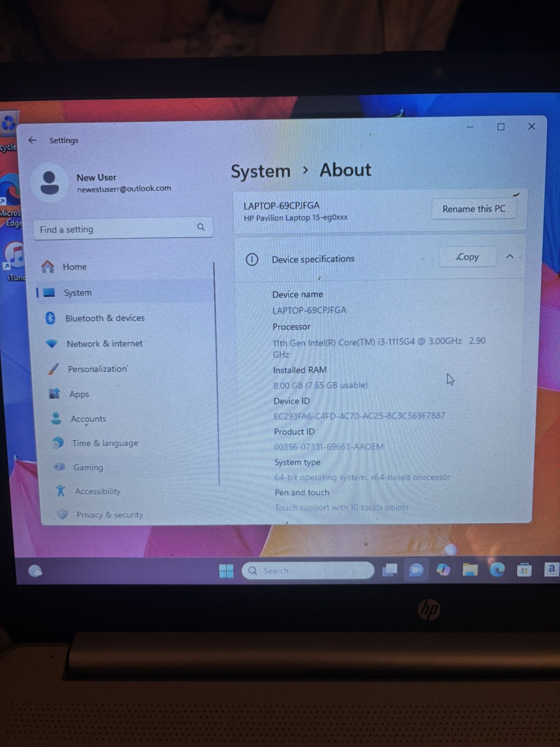Viewport: 560px width, 747px height.
Task: Maximize the Settings window
Action: tap(501, 127)
